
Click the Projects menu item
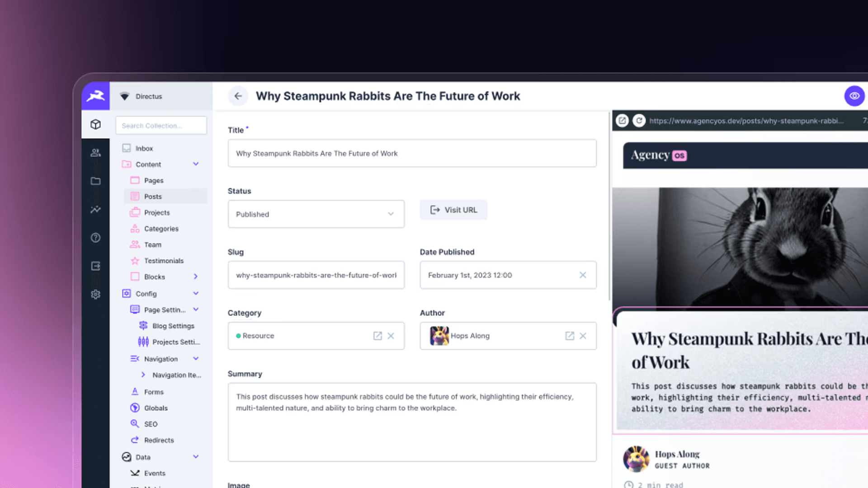click(157, 212)
